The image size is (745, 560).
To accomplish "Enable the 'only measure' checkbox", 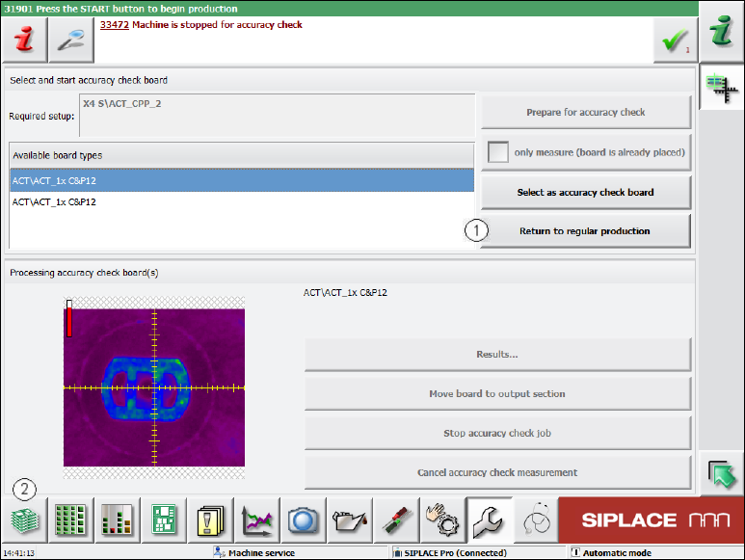I will coord(498,152).
